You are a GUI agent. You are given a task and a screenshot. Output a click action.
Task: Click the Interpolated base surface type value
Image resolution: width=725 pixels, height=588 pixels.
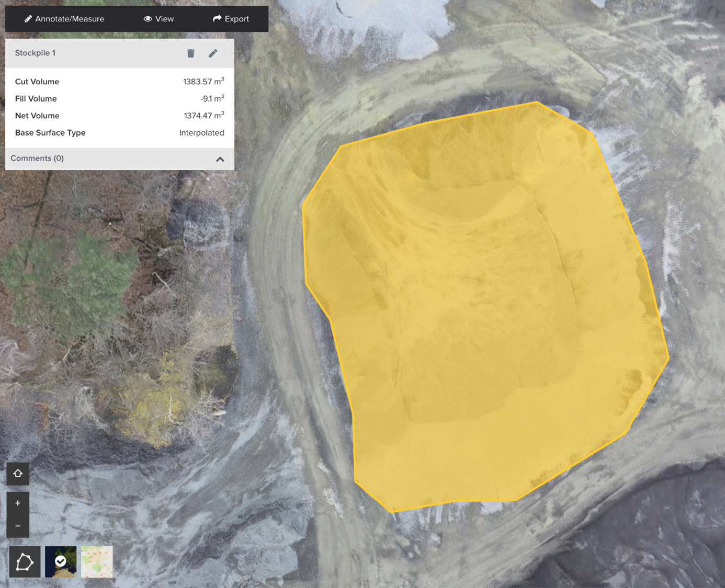pyautogui.click(x=201, y=133)
